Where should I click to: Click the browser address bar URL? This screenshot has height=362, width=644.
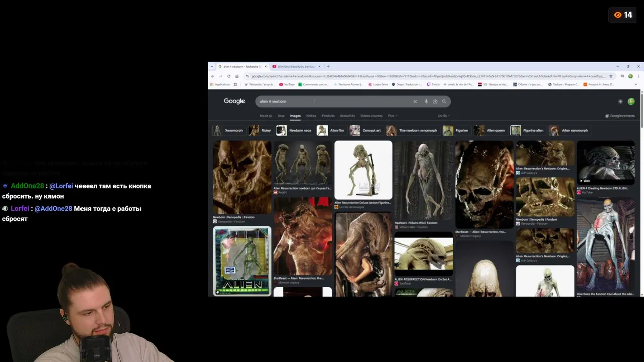coord(428,76)
